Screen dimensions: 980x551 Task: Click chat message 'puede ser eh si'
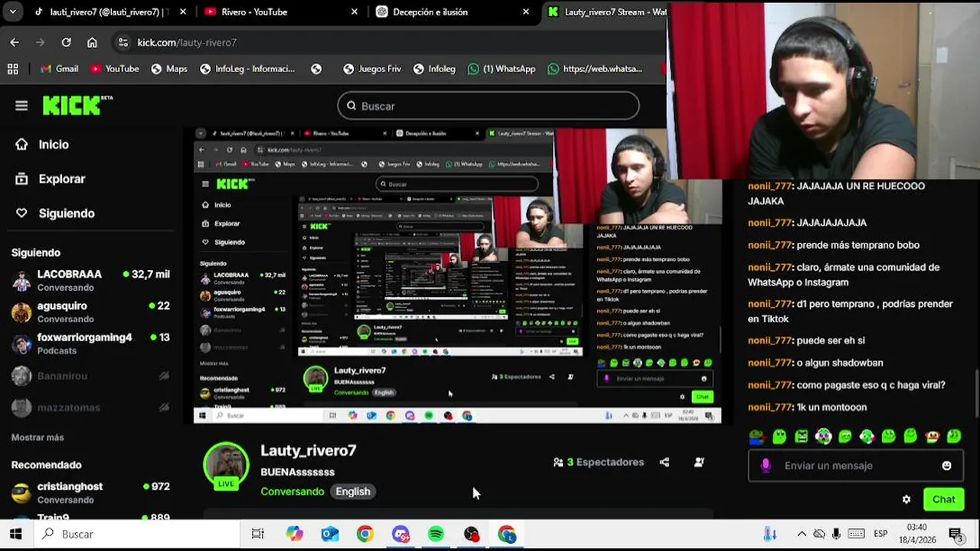pos(831,341)
